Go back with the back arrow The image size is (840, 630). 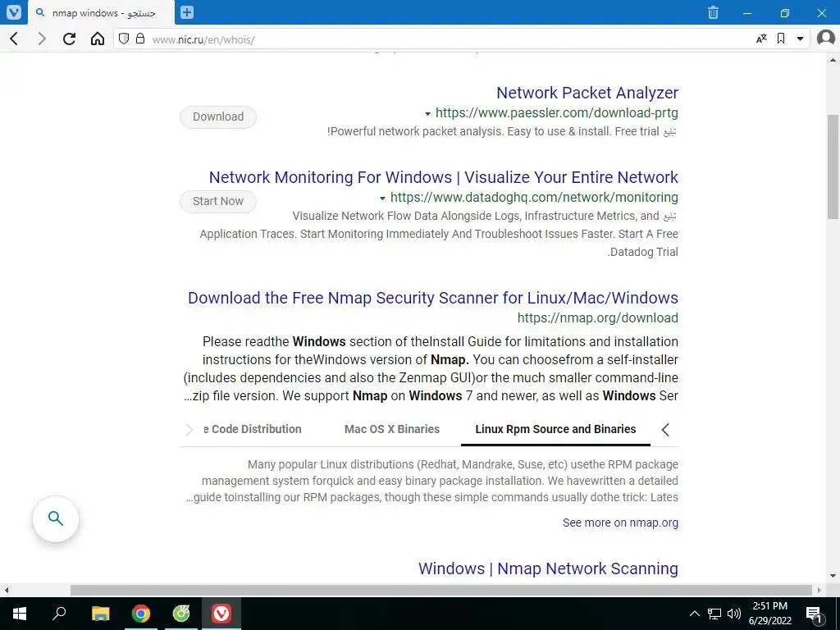(x=15, y=39)
